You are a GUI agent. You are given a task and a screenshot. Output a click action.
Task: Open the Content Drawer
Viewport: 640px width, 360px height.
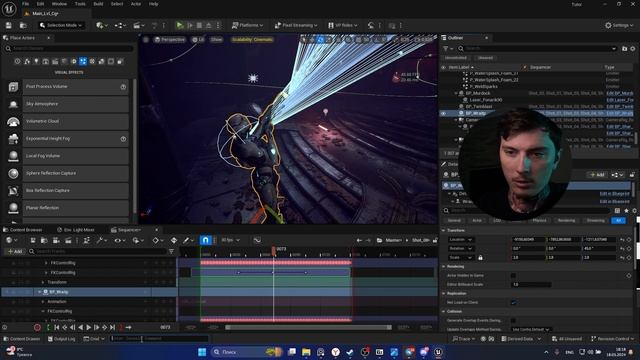click(21, 339)
